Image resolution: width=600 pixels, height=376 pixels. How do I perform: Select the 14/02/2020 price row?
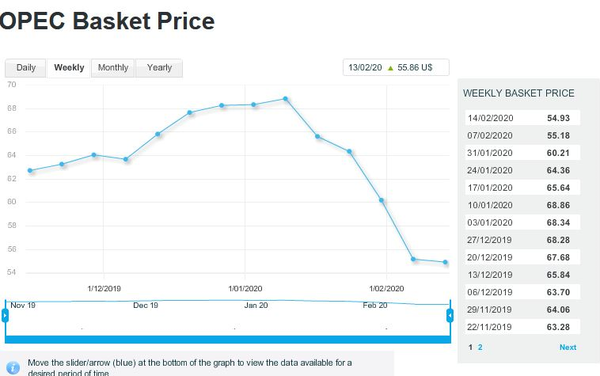(x=522, y=118)
